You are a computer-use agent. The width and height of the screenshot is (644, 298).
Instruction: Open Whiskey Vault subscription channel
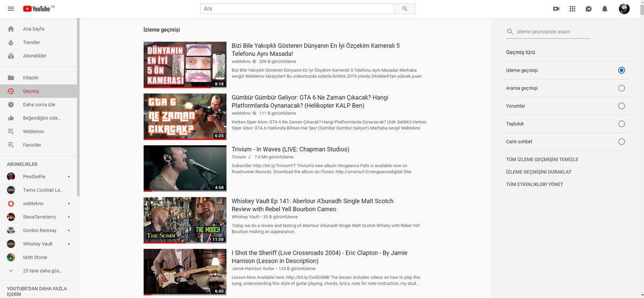point(39,244)
